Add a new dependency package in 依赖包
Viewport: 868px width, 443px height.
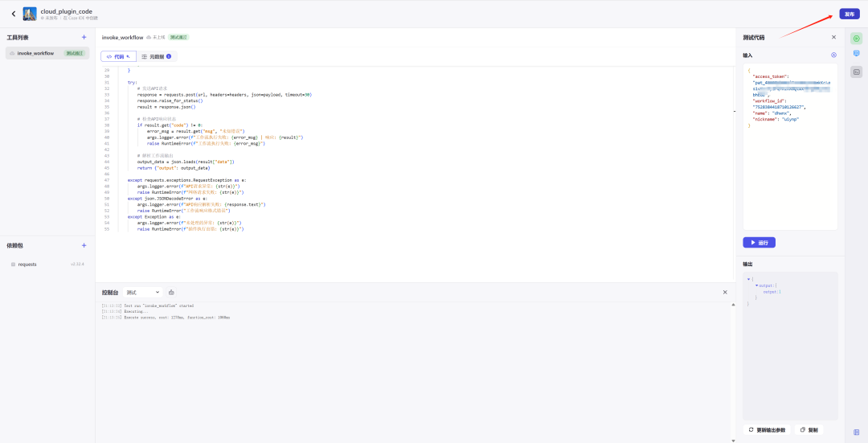[84, 245]
